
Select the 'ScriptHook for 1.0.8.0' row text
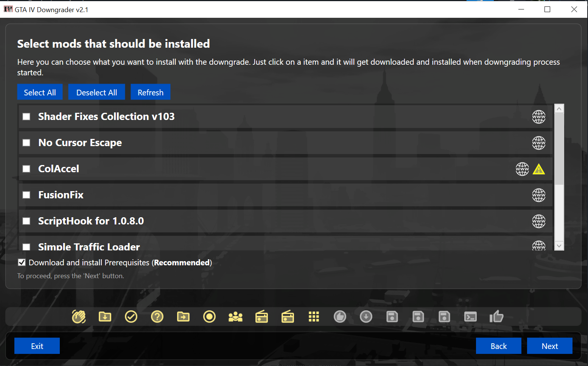tap(91, 221)
